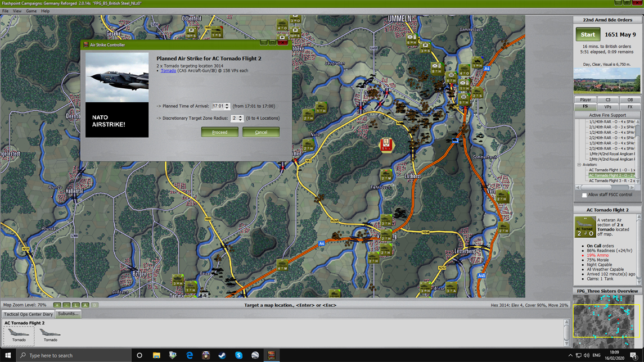Screen dimensions: 644x362
Task: Open the Game menu
Action: click(31, 11)
